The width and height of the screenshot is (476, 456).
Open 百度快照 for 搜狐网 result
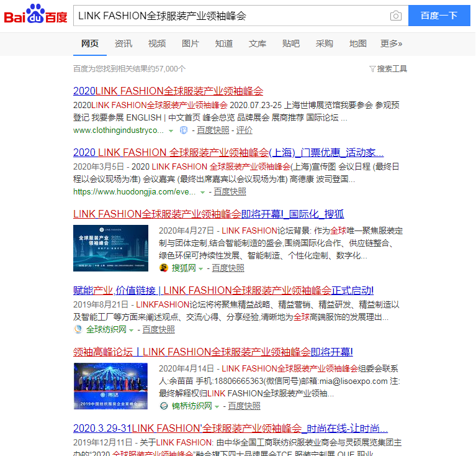click(x=228, y=268)
